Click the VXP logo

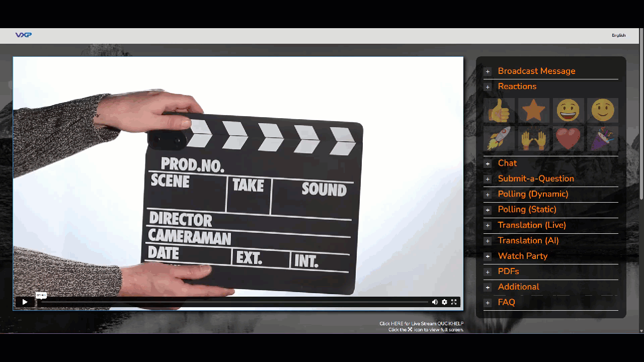tap(24, 35)
